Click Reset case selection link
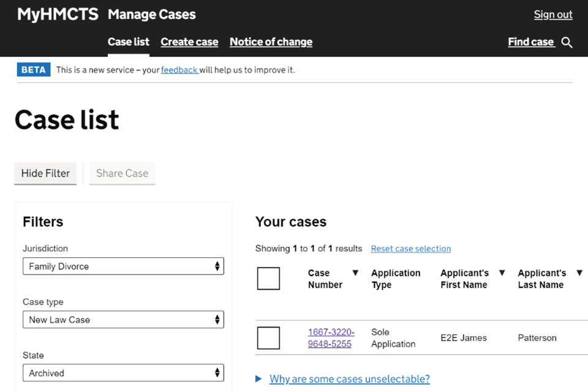Screen dimensions: 588x392 (x=410, y=249)
